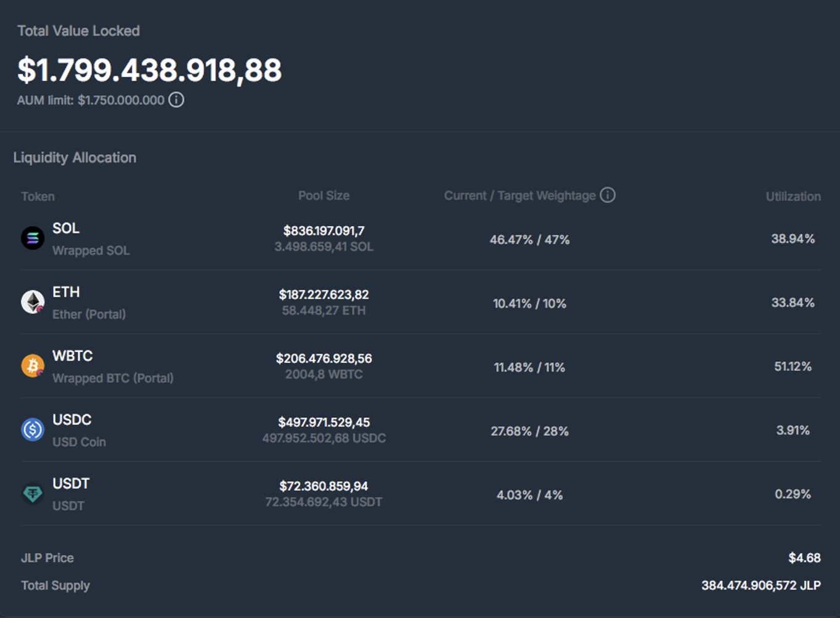Click the SOL token name
Image resolution: width=840 pixels, height=618 pixels.
[66, 229]
